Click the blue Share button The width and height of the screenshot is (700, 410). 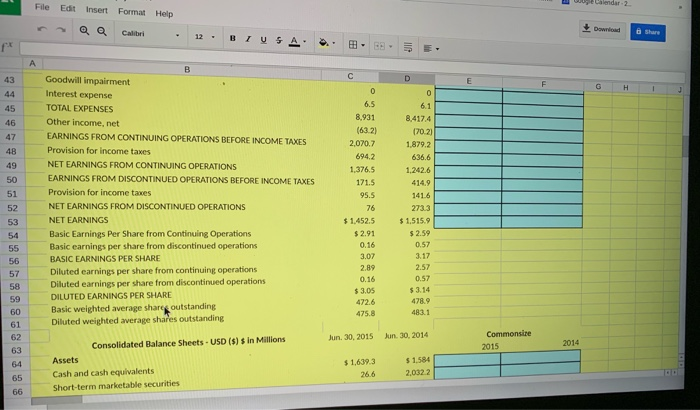click(x=648, y=32)
